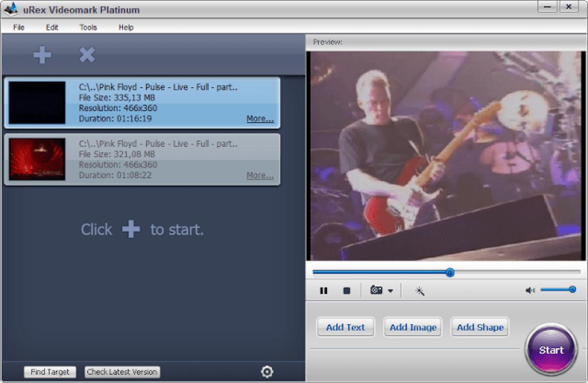Click Check Latest Version
588x383 pixels.
tap(122, 372)
